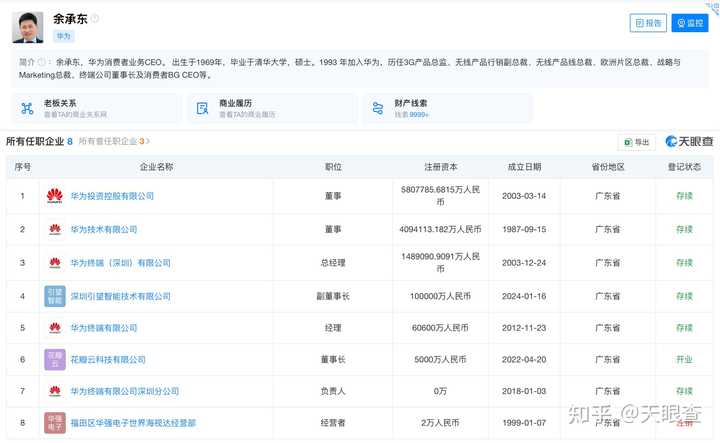The image size is (720, 443).
Task: Open 福田区华强电子世界海锐达经营部 link
Action: [x=133, y=423]
